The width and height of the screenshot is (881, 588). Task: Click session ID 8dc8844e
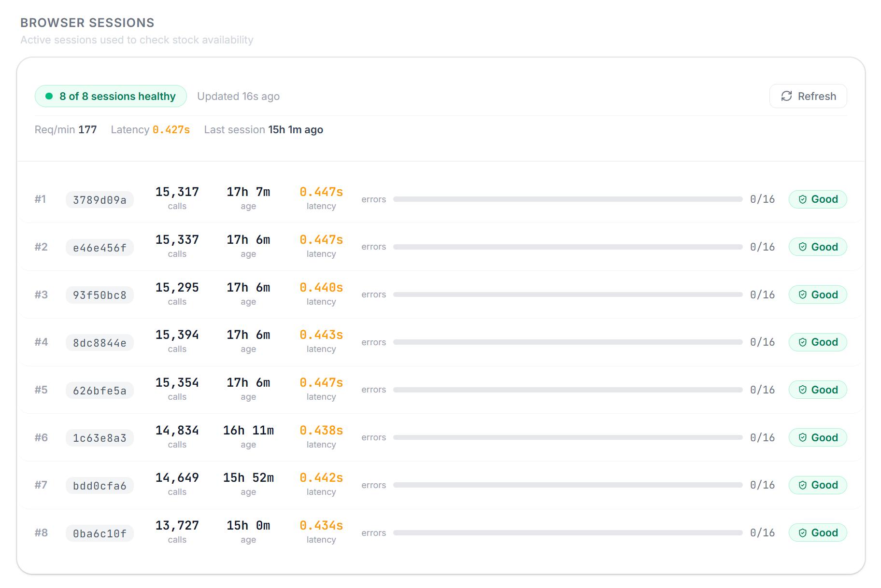click(x=99, y=343)
